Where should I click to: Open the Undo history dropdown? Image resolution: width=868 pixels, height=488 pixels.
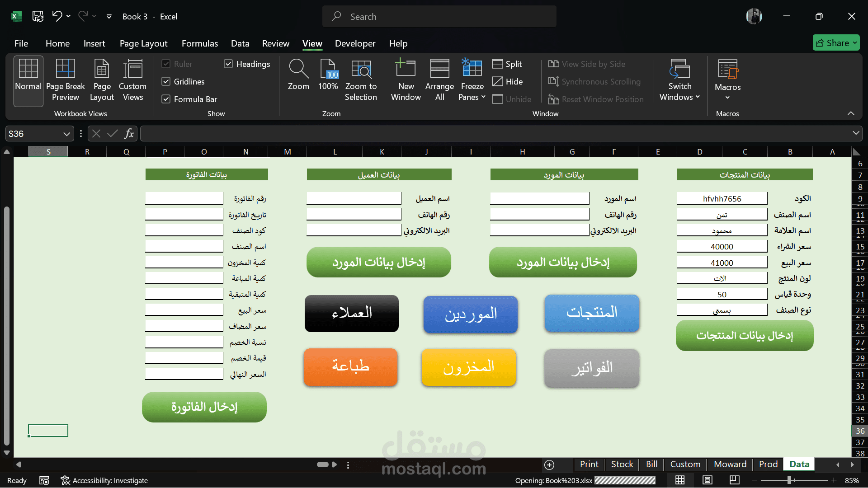[x=68, y=16]
